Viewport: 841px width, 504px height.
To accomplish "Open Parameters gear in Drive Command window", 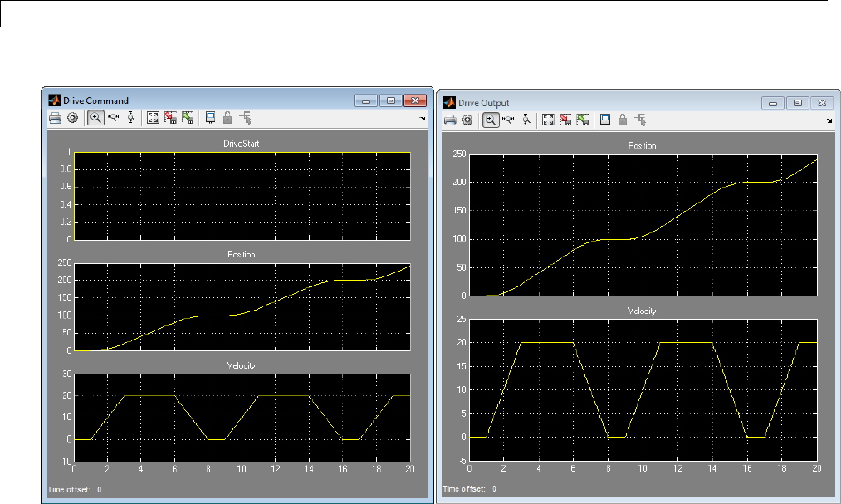I will tap(72, 118).
